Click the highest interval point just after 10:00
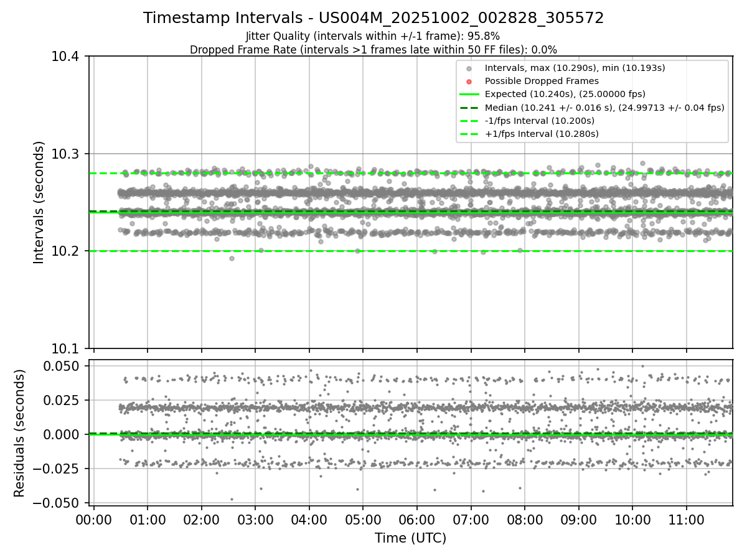747x560 pixels. [642, 164]
